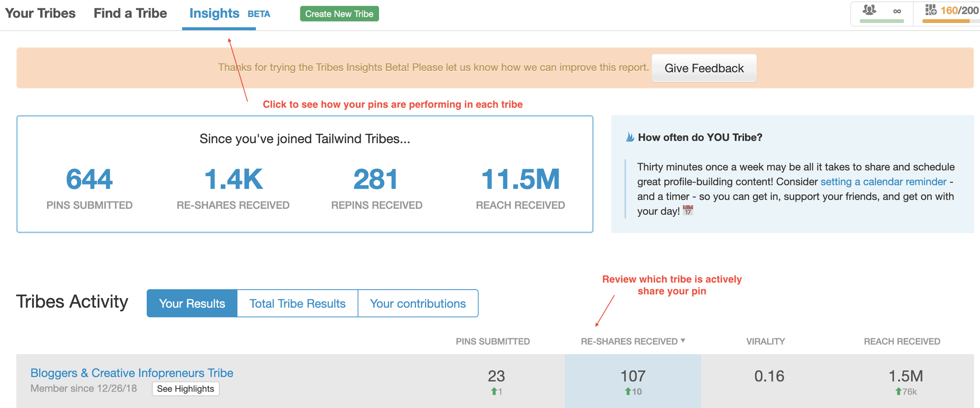Sort by Pins Submitted column

(x=493, y=341)
